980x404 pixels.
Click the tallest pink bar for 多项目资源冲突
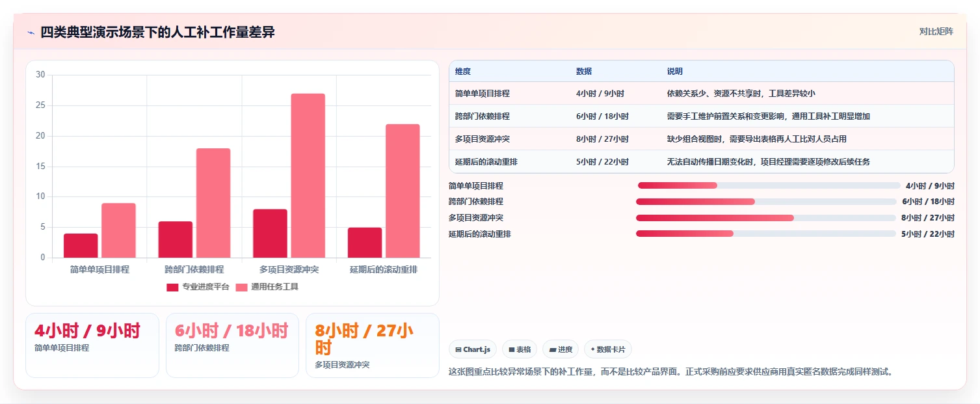[308, 176]
